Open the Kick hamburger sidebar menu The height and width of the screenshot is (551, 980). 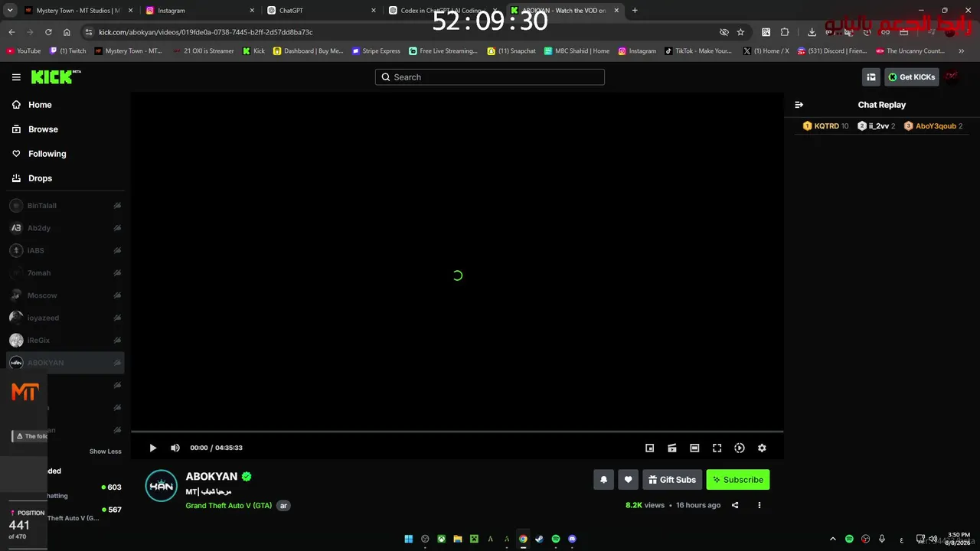point(16,77)
